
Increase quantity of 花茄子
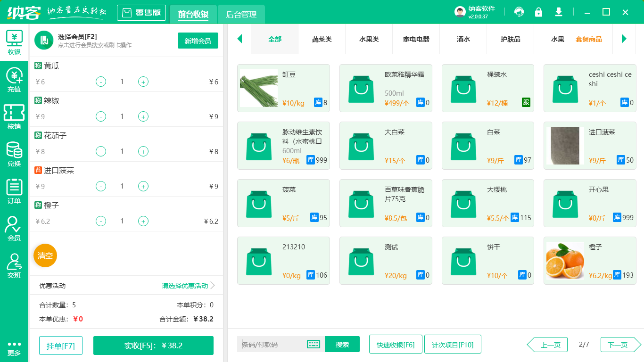coord(143,151)
